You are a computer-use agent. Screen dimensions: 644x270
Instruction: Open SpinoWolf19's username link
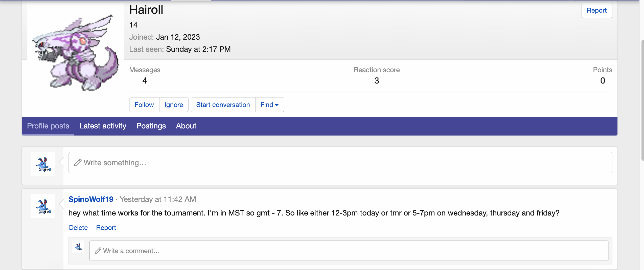91,199
